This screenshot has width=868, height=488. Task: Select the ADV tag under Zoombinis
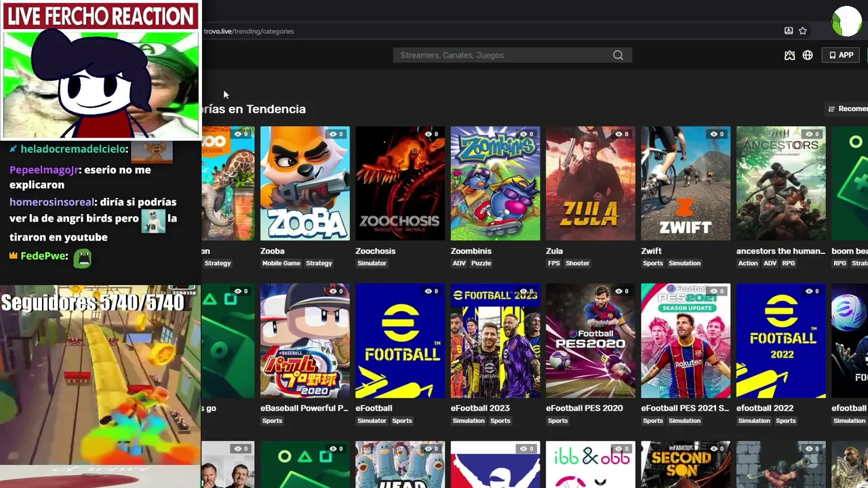pyautogui.click(x=459, y=263)
